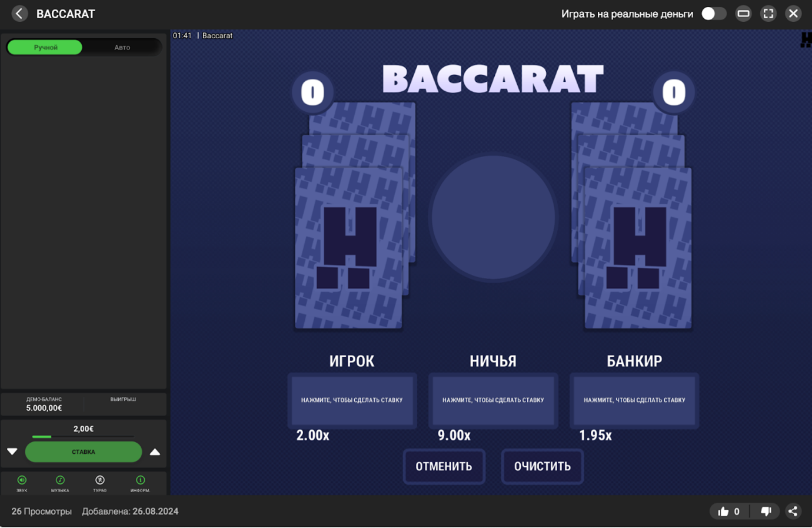Toggle the music (Музыка) icon

point(60,481)
